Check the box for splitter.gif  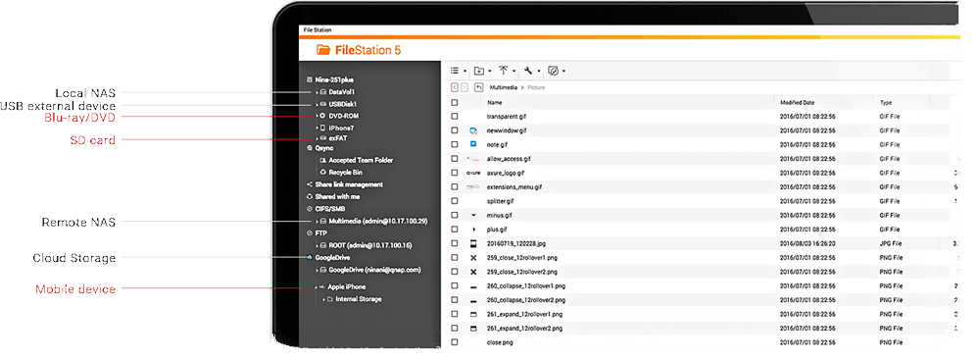[455, 201]
